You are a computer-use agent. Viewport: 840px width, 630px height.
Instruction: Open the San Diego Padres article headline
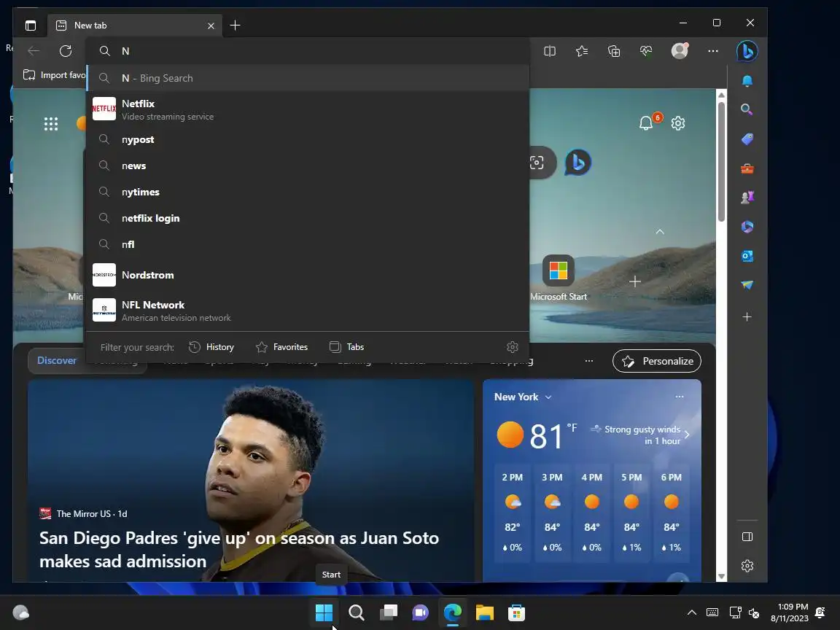[239, 549]
